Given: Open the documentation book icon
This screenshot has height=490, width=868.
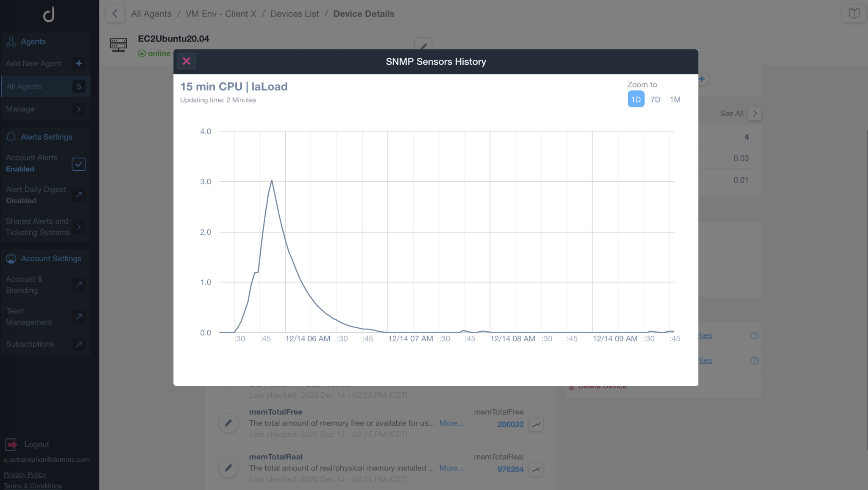Looking at the screenshot, I should [854, 13].
